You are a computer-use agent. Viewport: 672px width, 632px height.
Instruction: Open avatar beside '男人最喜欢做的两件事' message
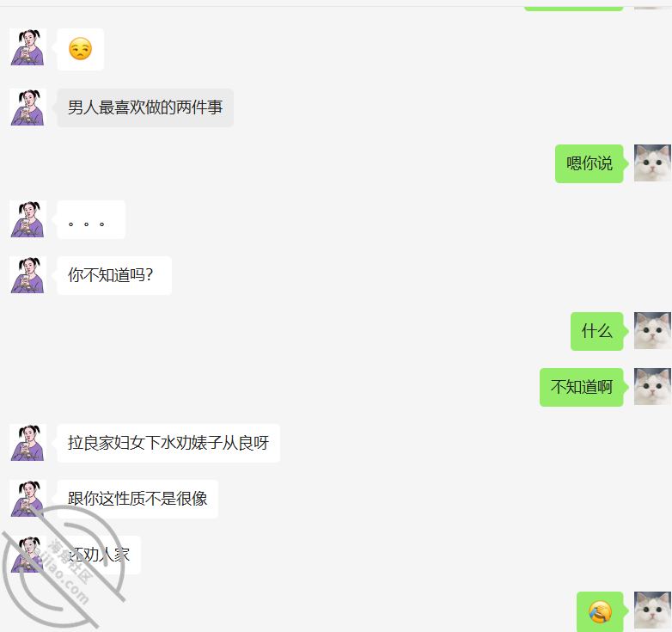(x=27, y=107)
